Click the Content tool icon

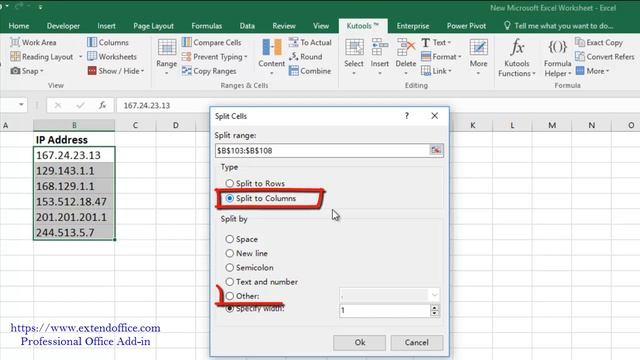coord(271,48)
